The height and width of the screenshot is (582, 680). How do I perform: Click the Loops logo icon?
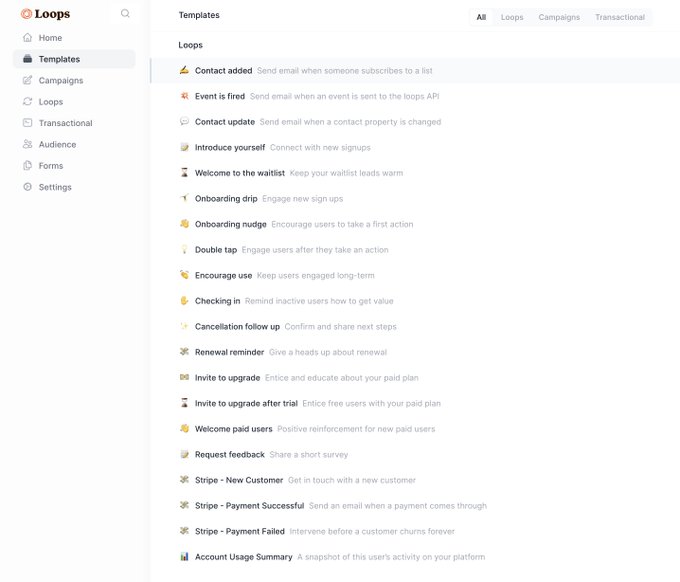(26, 14)
